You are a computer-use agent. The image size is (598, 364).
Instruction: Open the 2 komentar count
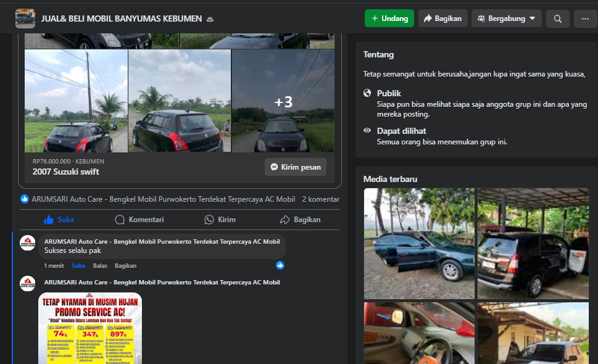click(x=321, y=199)
